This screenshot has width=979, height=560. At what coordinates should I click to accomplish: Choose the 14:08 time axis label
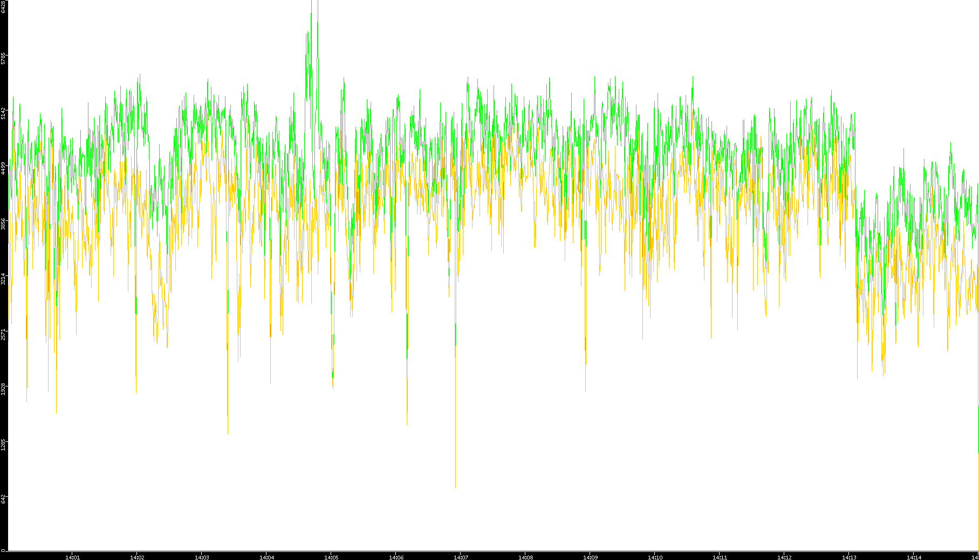pyautogui.click(x=525, y=557)
